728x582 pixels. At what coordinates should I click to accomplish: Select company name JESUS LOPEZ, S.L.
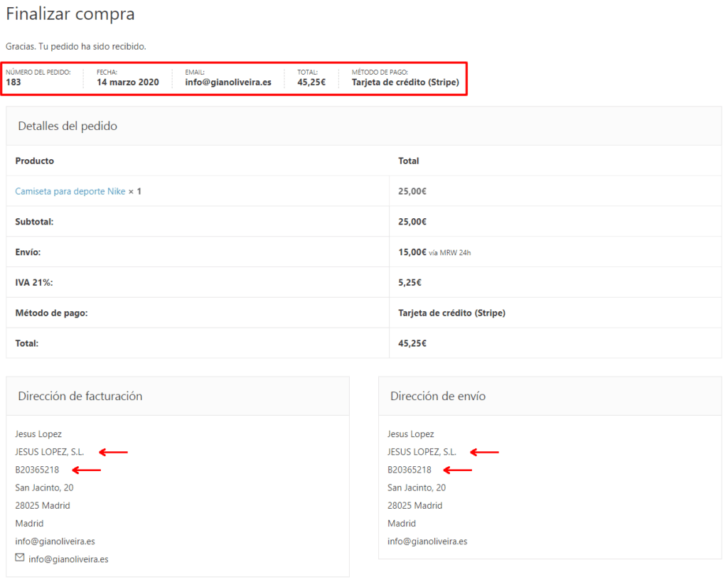pyautogui.click(x=57, y=451)
